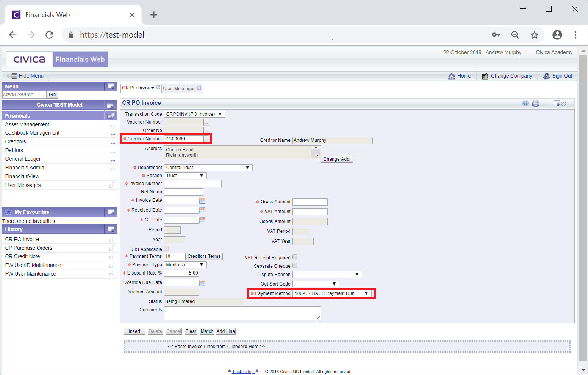Select CR PO Invoice tab
The height and width of the screenshot is (375, 588).
138,88
